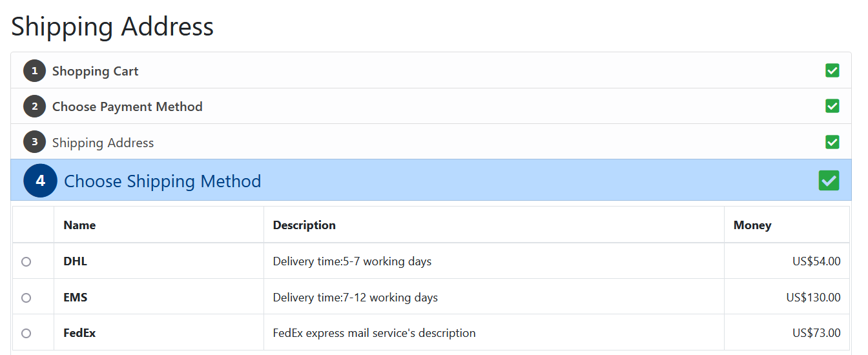Click Choose Shipping Method green checkmark
The width and height of the screenshot is (868, 355).
coord(829,181)
